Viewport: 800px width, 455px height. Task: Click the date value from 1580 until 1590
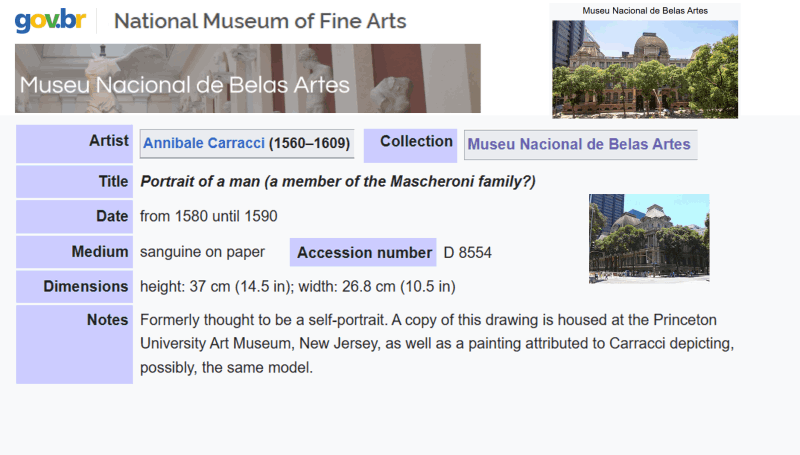coord(209,216)
